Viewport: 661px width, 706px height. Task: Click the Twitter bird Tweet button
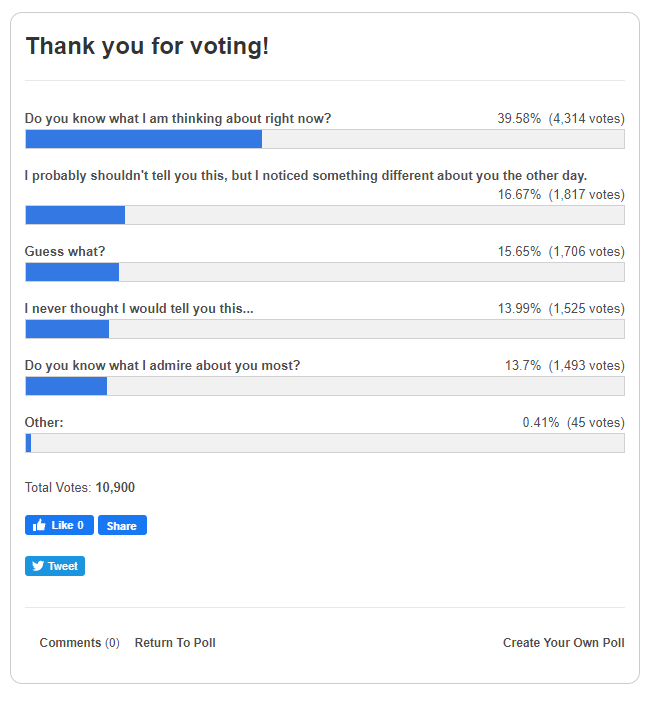[x=54, y=566]
